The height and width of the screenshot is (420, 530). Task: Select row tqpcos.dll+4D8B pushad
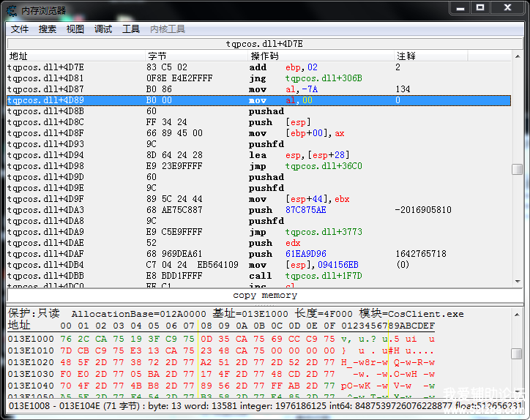(258, 111)
